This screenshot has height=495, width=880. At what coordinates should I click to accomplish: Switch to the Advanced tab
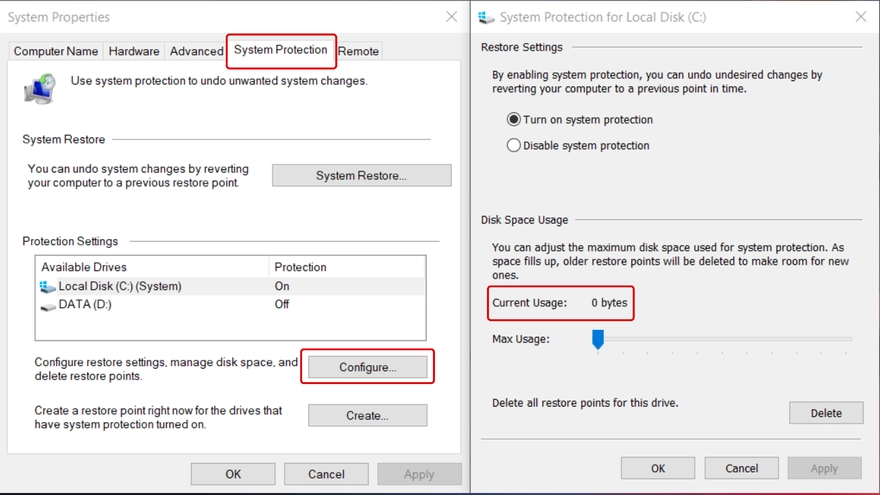[196, 52]
